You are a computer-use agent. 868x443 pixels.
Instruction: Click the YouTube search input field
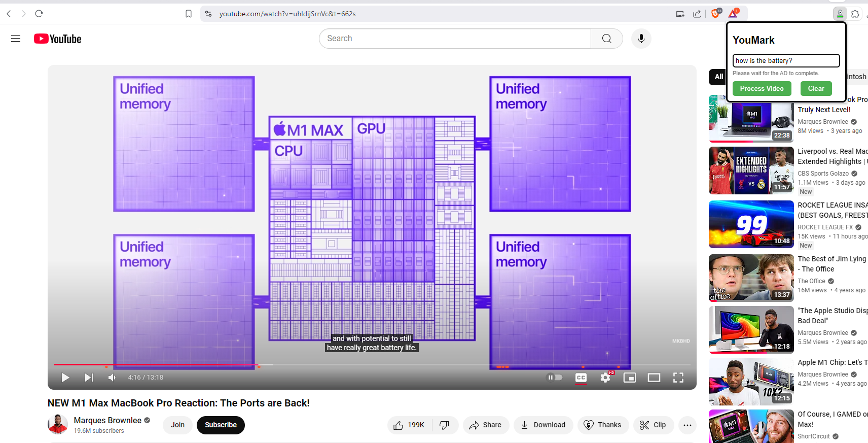(455, 39)
